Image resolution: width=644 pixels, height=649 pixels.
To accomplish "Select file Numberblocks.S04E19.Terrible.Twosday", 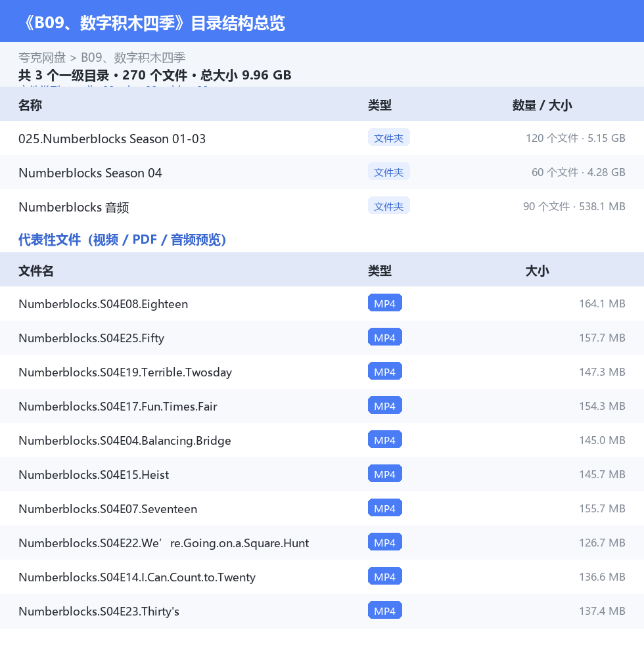I will [x=125, y=372].
